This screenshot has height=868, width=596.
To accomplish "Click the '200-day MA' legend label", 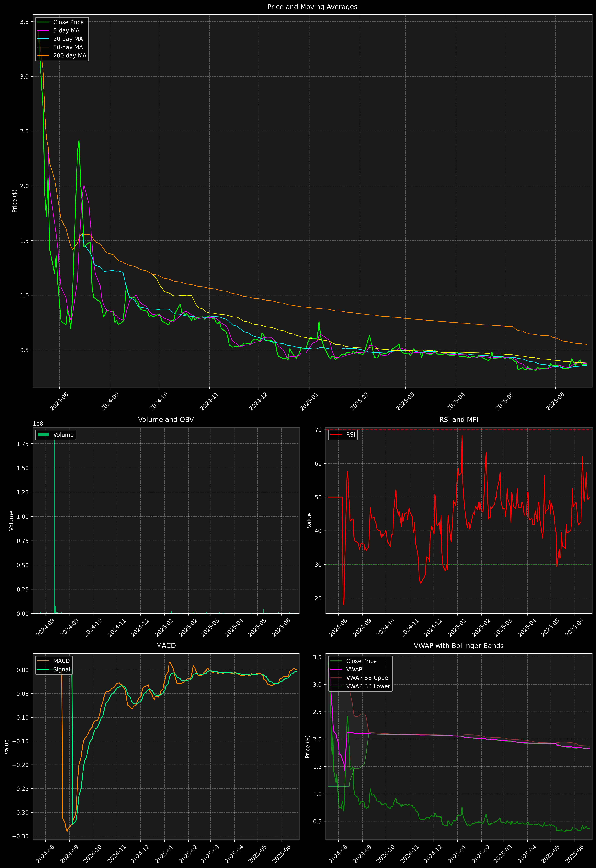I will click(x=70, y=56).
